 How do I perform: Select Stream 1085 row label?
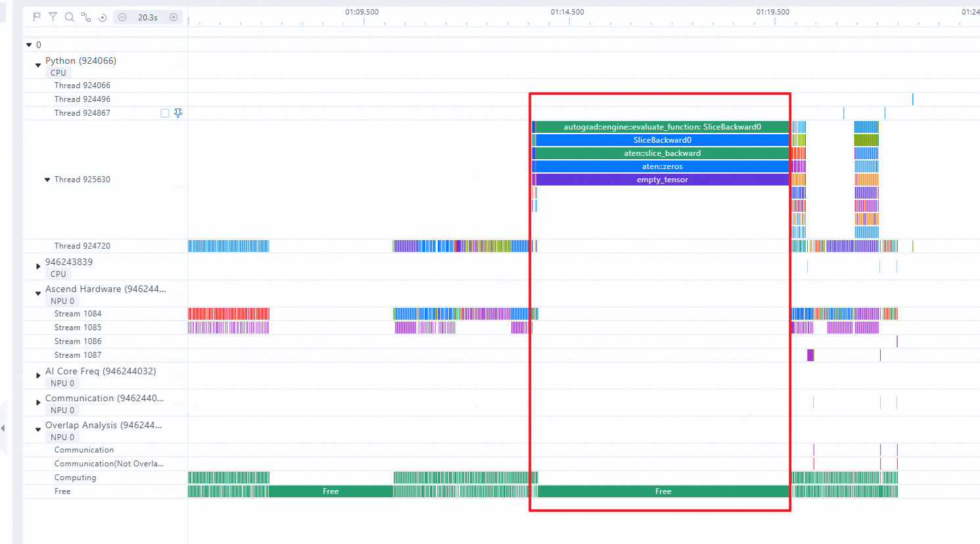78,328
